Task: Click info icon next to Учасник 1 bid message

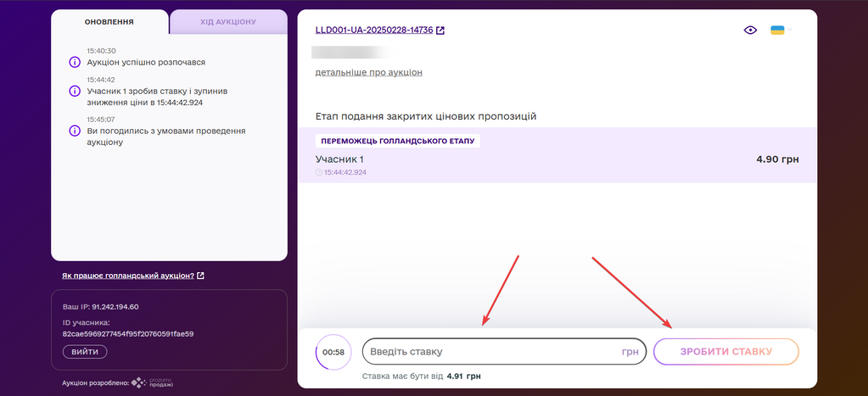Action: [x=74, y=91]
